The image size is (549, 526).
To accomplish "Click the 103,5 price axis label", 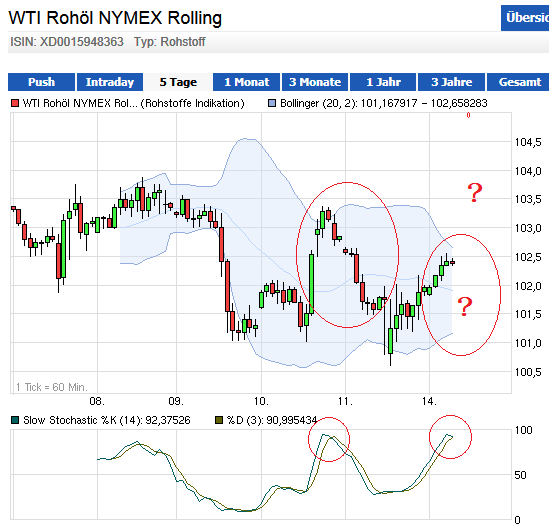I will click(x=528, y=199).
